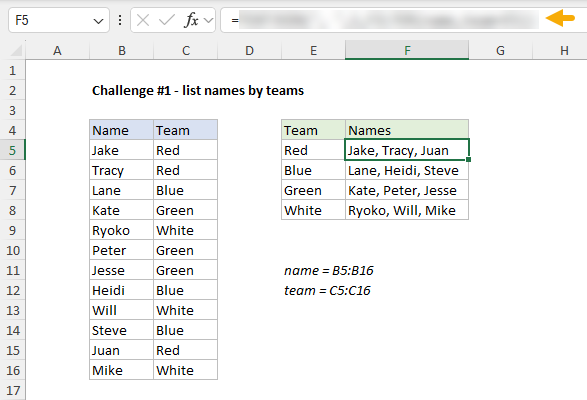
Task: Click the Enter checkmark formula button
Action: (x=167, y=20)
